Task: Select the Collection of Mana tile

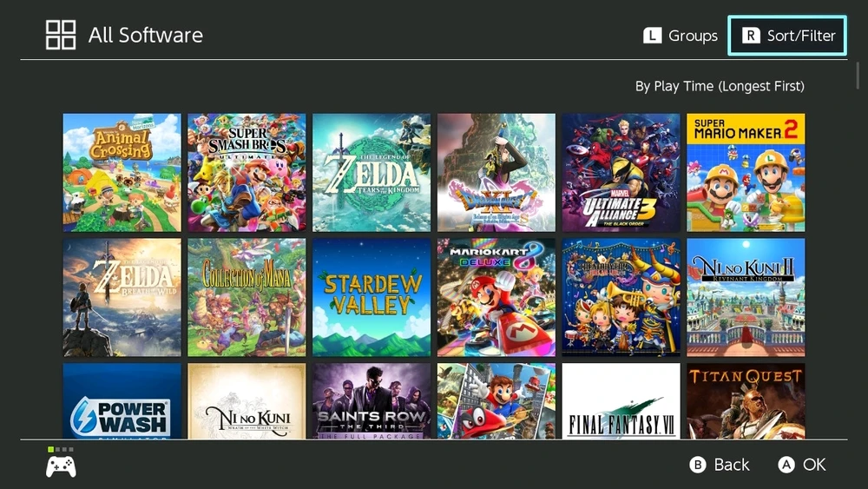Action: click(x=247, y=297)
